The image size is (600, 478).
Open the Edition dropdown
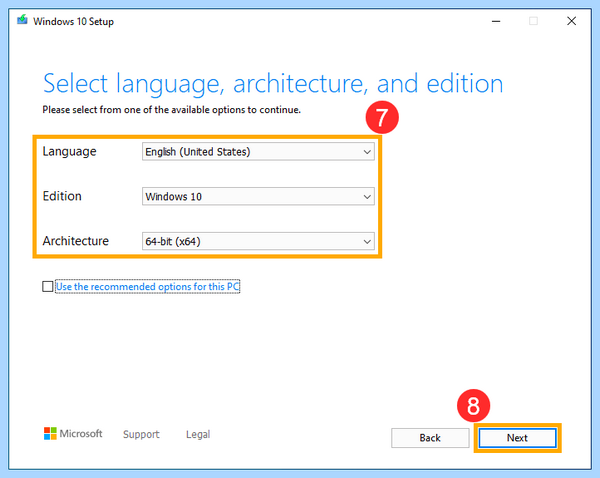[258, 197]
